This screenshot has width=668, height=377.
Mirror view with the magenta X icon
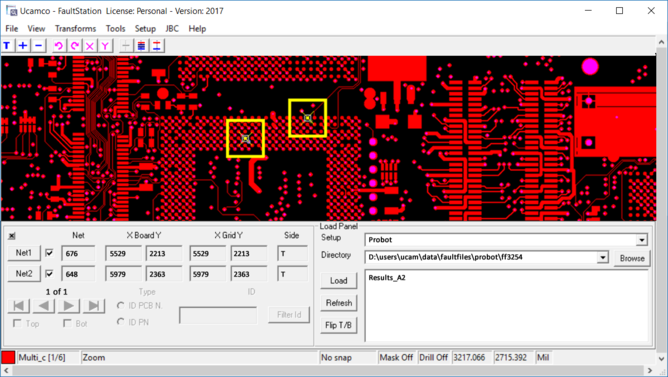pyautogui.click(x=90, y=46)
